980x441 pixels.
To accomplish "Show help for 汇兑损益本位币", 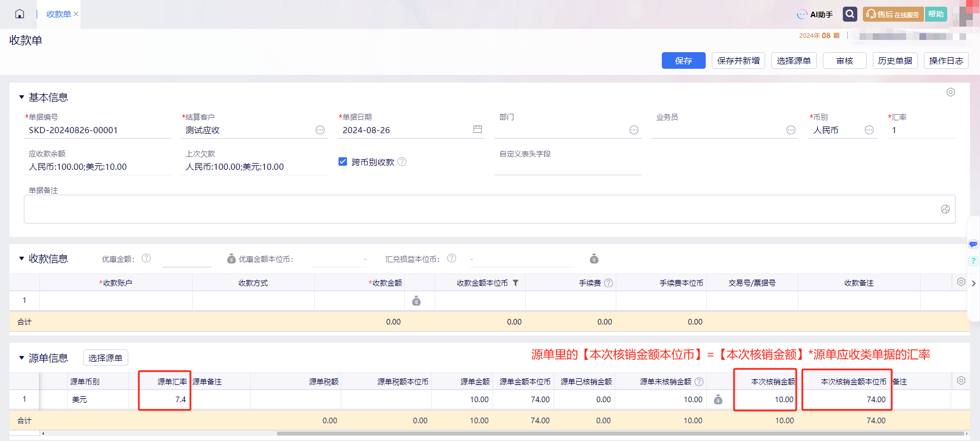I will pyautogui.click(x=451, y=258).
